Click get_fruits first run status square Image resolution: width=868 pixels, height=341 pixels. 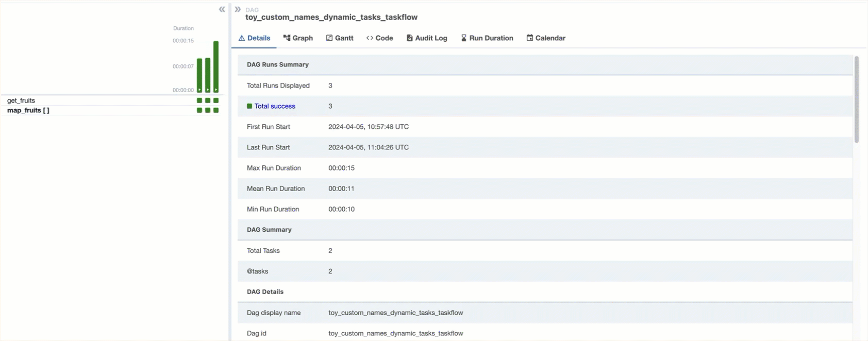click(x=199, y=100)
